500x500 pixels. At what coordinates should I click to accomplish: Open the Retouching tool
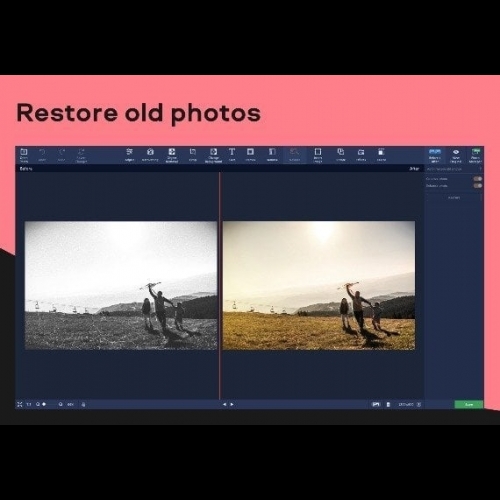point(150,155)
